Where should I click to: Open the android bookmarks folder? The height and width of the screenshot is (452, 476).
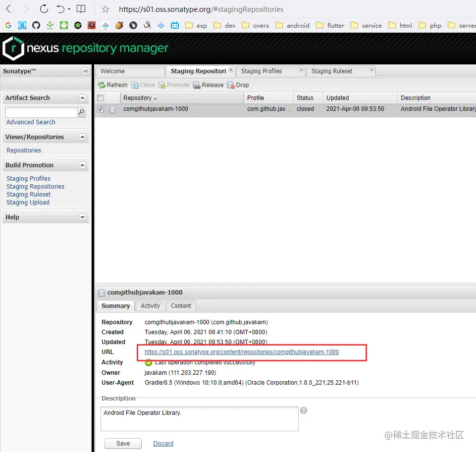coord(292,25)
